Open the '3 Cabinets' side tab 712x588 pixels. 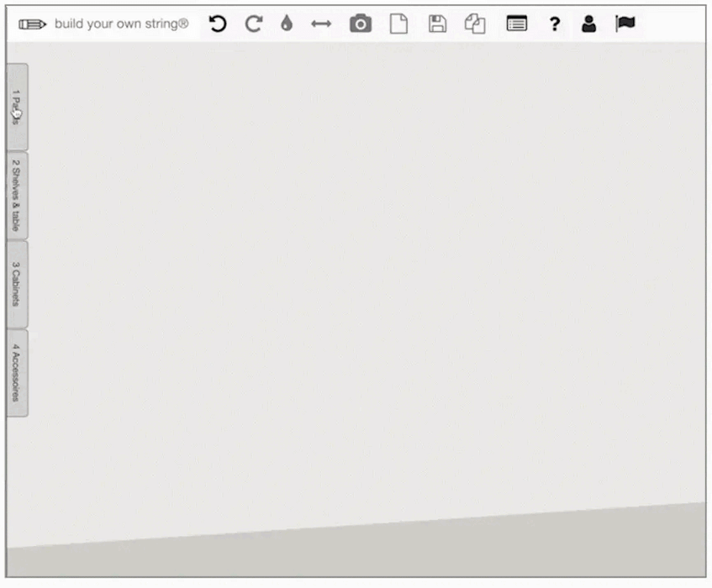tap(17, 284)
